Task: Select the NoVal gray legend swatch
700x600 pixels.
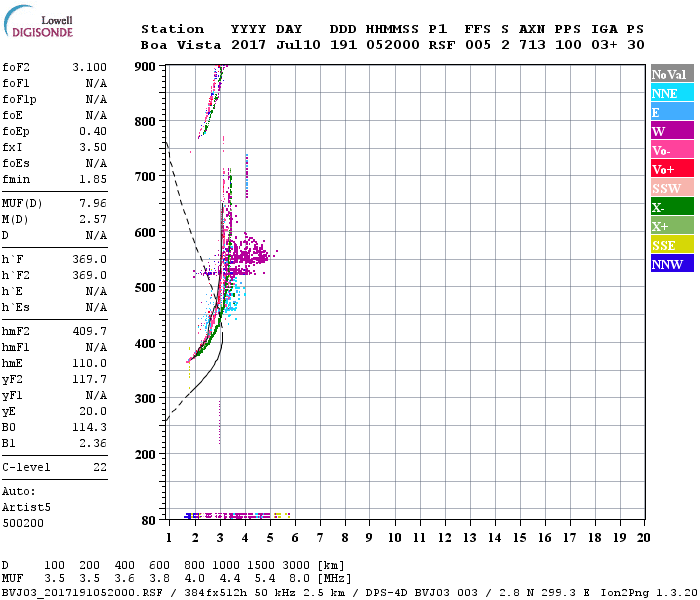Action: click(671, 74)
